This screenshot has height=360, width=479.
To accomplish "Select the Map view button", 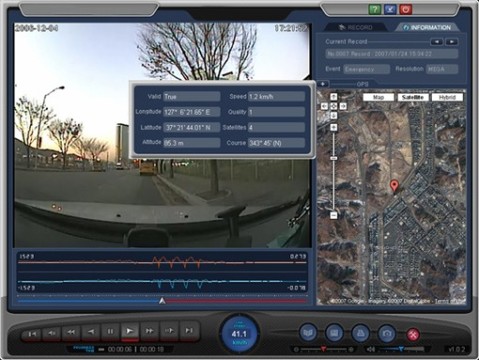I will click(378, 97).
